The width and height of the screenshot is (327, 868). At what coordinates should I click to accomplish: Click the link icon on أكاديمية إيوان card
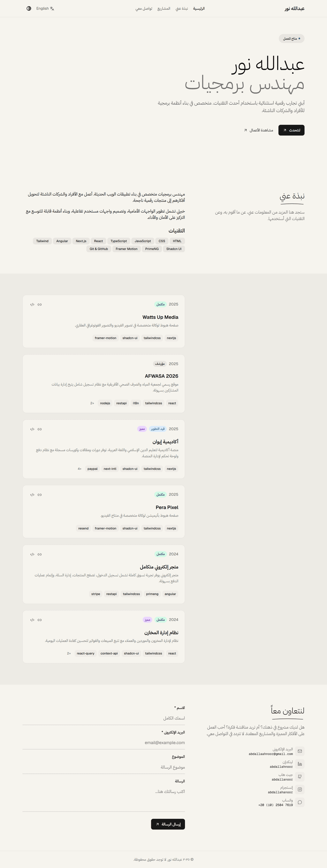40,429
